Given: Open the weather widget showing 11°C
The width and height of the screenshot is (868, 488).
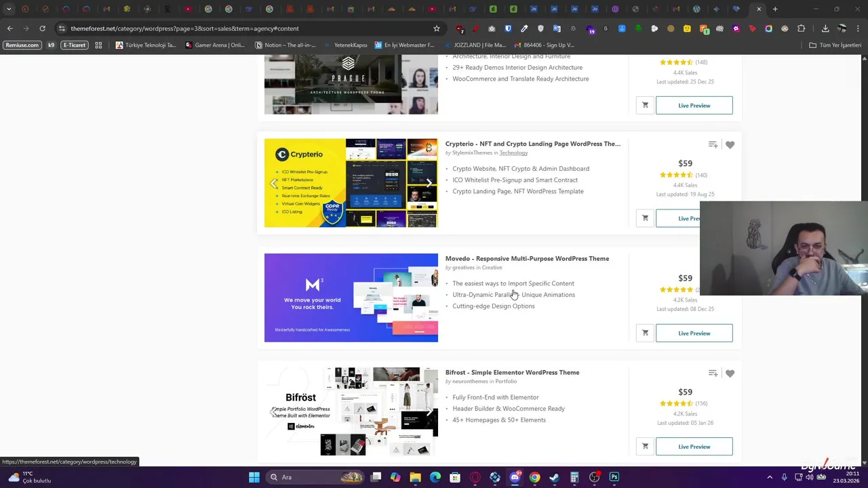Looking at the screenshot, I should point(31,477).
